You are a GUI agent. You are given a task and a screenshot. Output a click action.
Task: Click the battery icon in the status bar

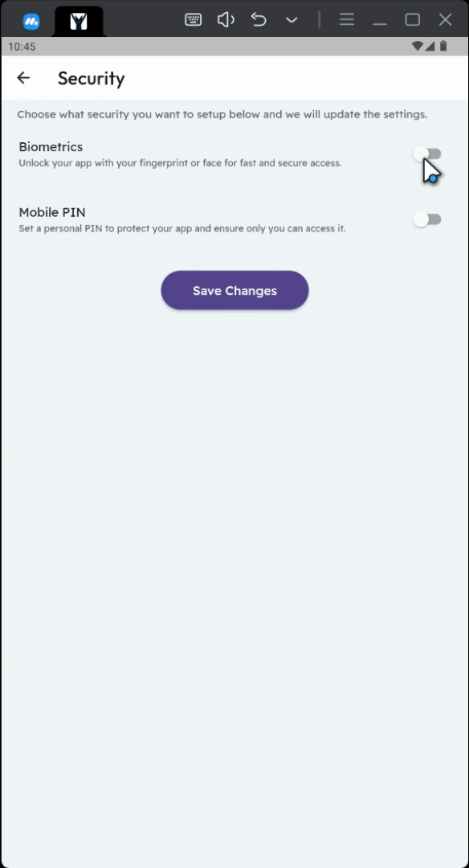(x=443, y=47)
